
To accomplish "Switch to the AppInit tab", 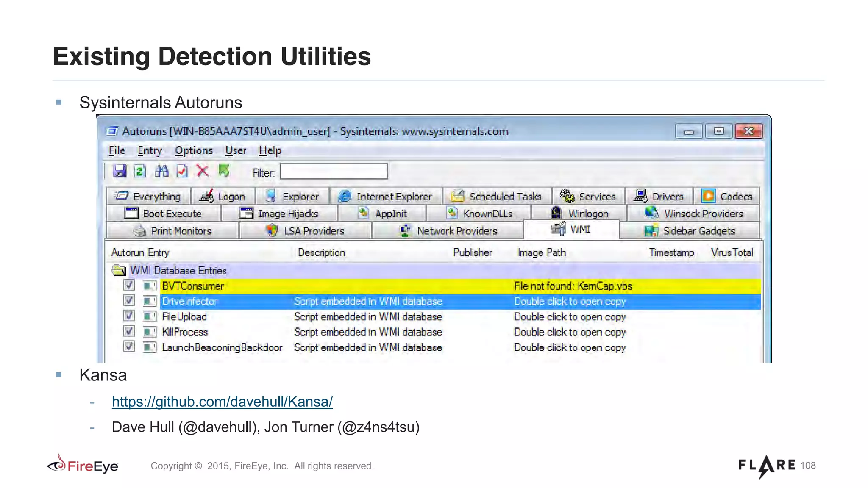I will 382,213.
